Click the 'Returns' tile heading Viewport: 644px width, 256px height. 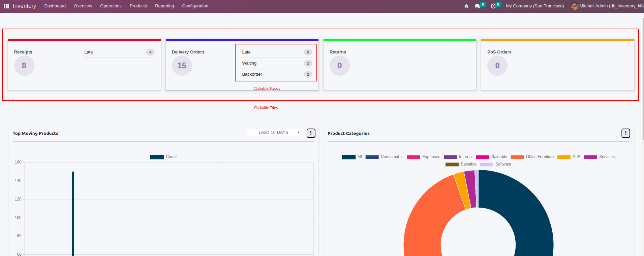coord(338,52)
